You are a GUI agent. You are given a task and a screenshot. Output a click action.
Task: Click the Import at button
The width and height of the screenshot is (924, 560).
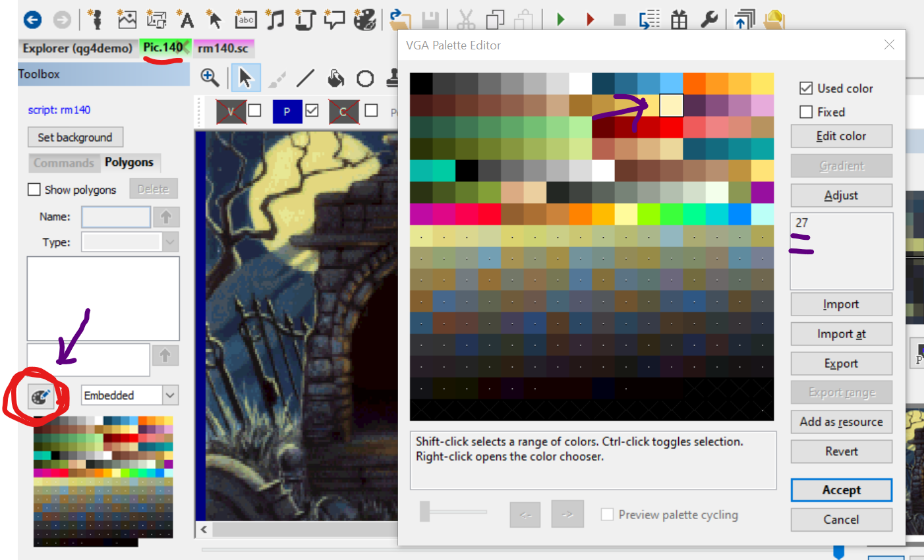(842, 334)
